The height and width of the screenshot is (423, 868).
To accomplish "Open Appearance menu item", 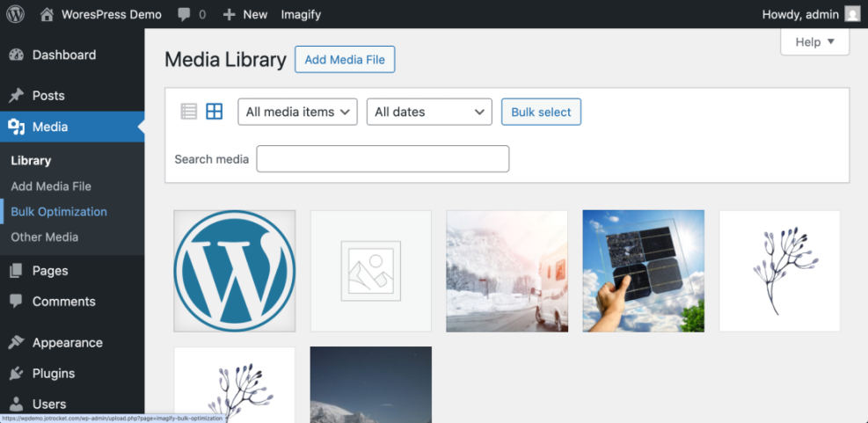I will point(72,343).
